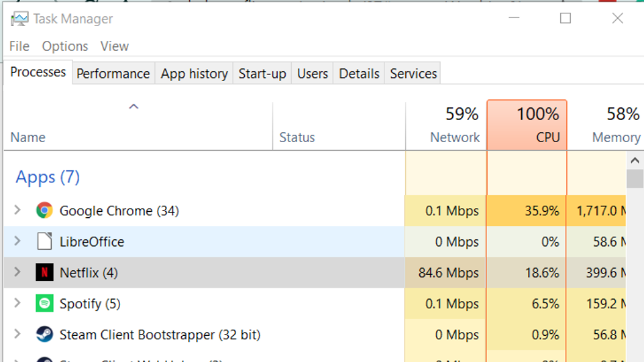This screenshot has height=362, width=644.
Task: Sort by the Network column header
Action: (x=446, y=125)
